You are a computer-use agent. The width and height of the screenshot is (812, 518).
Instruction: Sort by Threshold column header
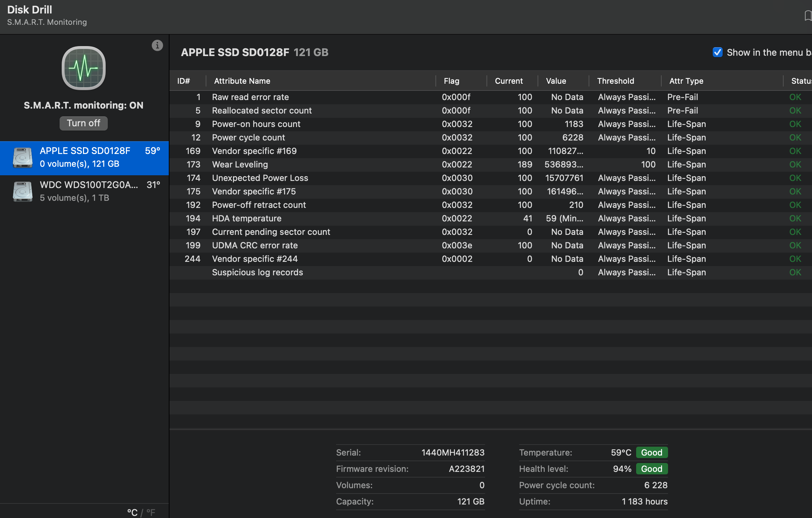(616, 81)
